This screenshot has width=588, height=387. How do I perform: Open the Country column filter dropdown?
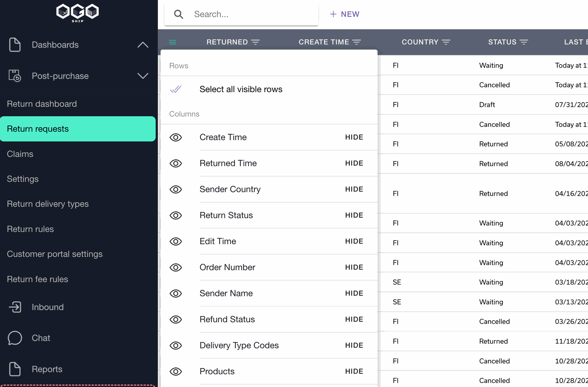[446, 42]
